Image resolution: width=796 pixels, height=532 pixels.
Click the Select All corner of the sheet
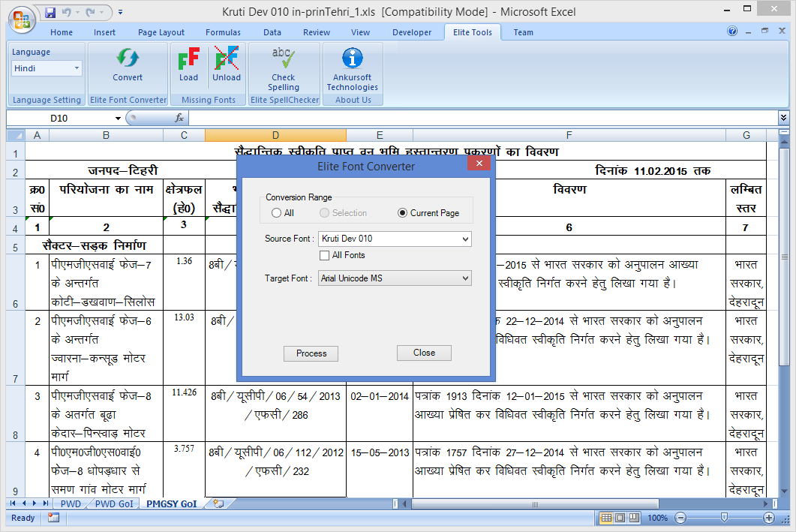click(16, 136)
